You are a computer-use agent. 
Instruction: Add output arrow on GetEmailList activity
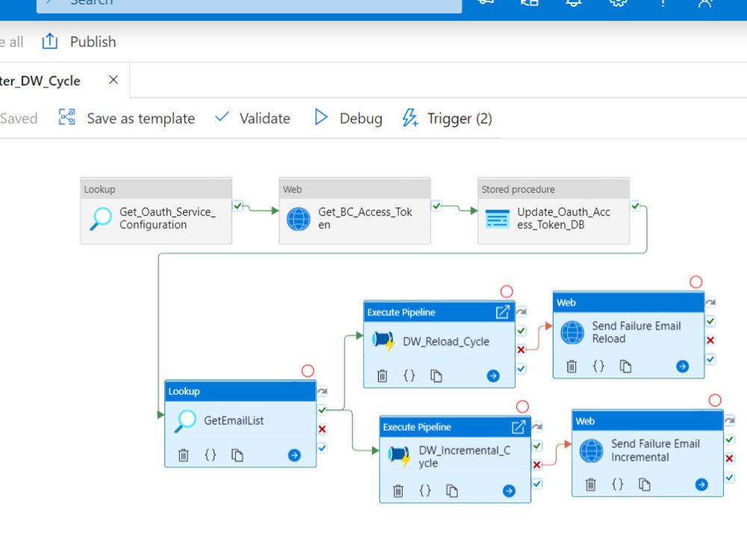294,455
